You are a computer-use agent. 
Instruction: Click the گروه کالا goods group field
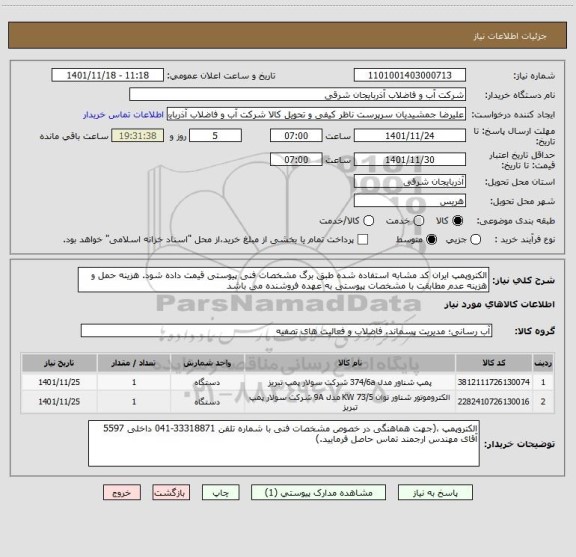point(286,331)
